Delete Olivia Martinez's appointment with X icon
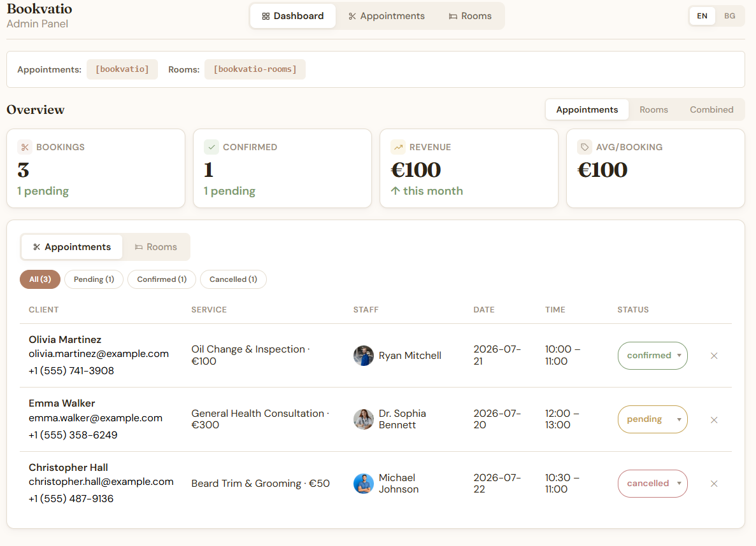 click(714, 356)
